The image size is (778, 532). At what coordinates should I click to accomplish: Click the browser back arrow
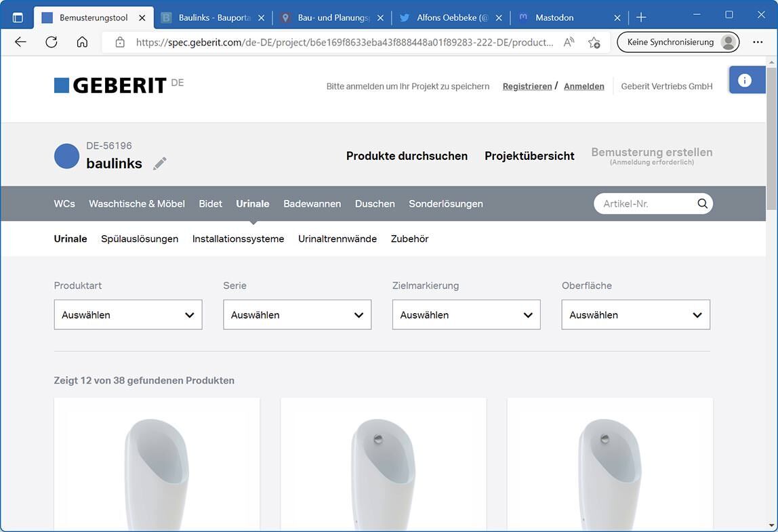pos(20,42)
